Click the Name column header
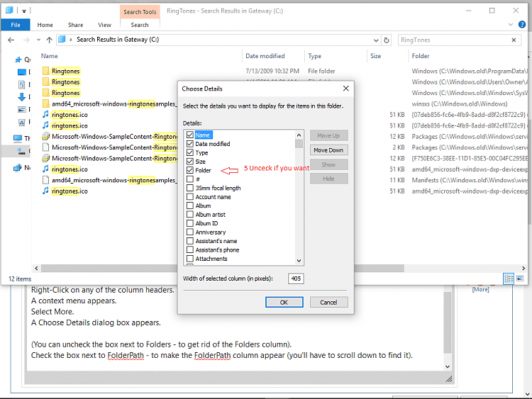The height and width of the screenshot is (399, 532). pyautogui.click(x=50, y=56)
